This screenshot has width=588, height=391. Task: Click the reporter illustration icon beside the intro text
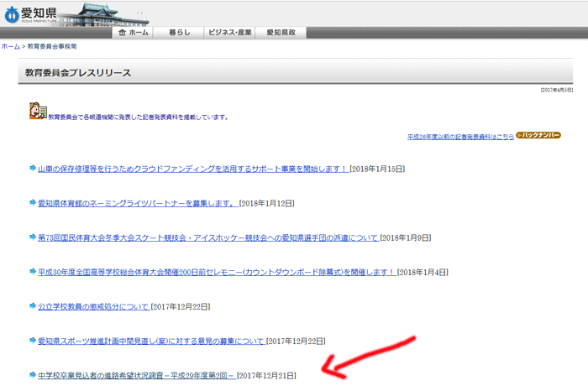37,112
